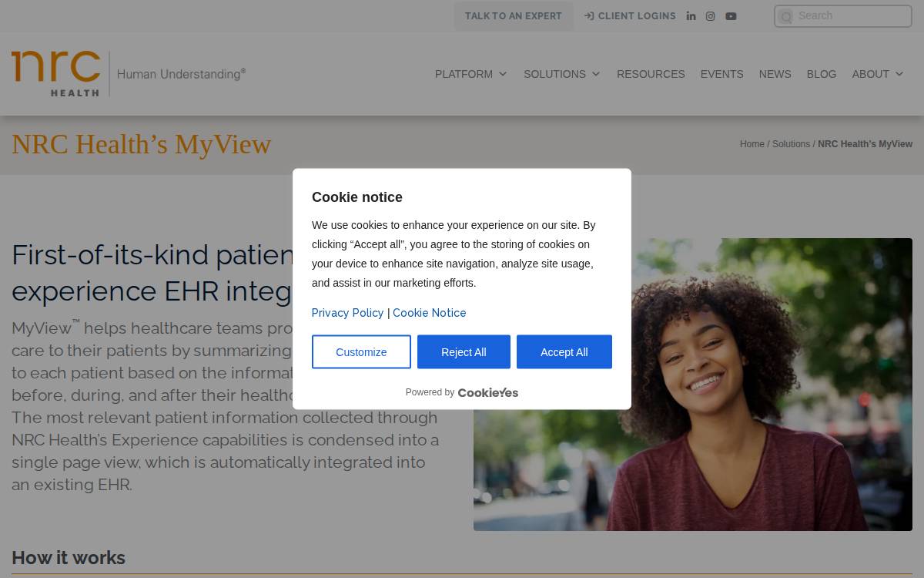Open the About navigation item
Screen dimensions: 924x578
click(870, 74)
